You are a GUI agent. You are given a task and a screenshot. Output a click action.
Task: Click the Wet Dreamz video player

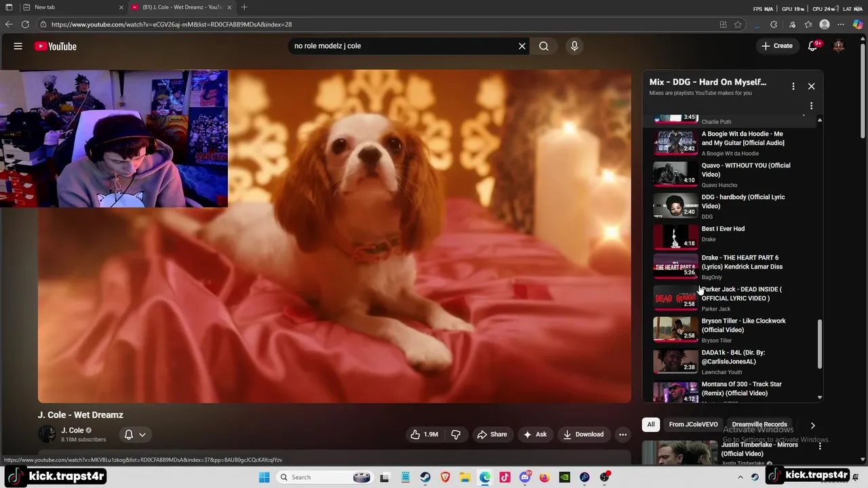[x=334, y=236]
